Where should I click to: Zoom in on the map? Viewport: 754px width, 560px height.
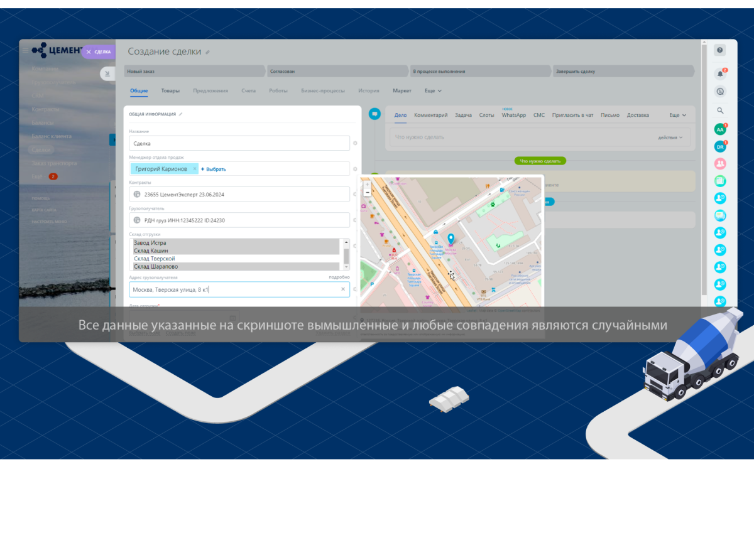tap(367, 185)
